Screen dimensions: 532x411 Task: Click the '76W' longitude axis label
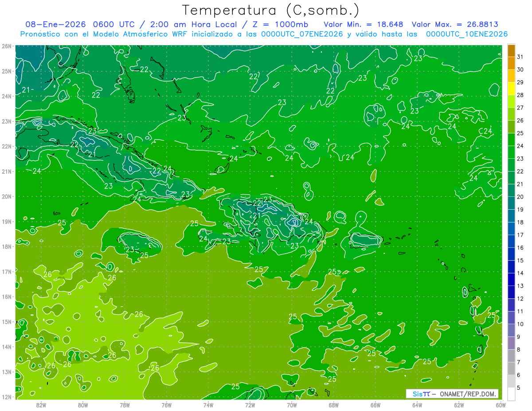click(167, 404)
